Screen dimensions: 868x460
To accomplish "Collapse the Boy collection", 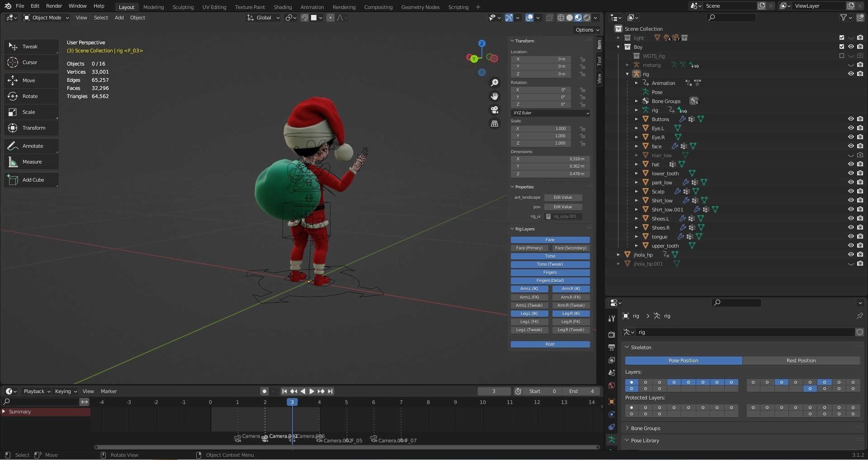I will point(618,47).
